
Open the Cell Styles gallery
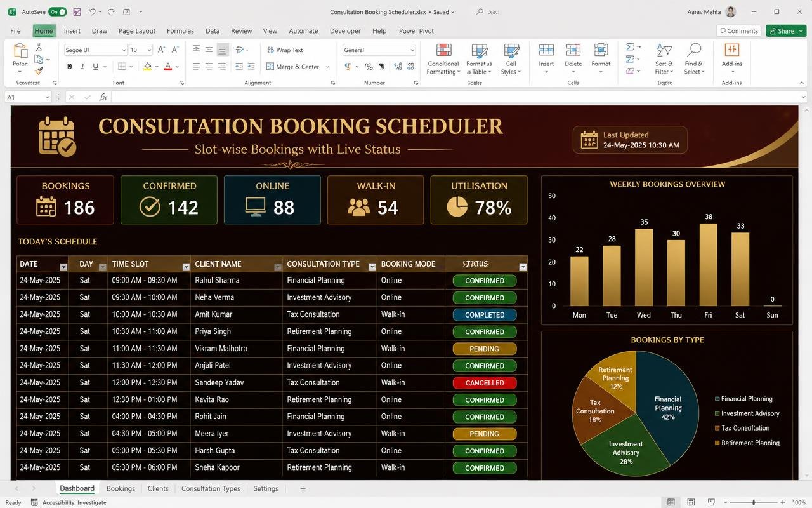tap(511, 59)
